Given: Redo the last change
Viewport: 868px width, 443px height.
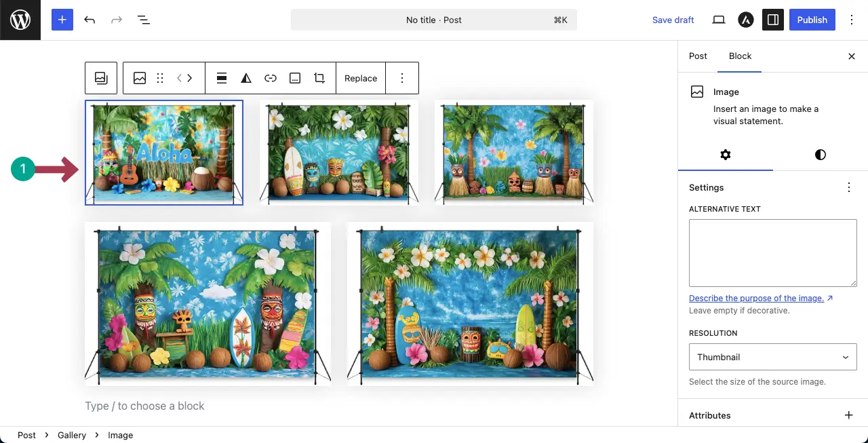Looking at the screenshot, I should [x=116, y=20].
